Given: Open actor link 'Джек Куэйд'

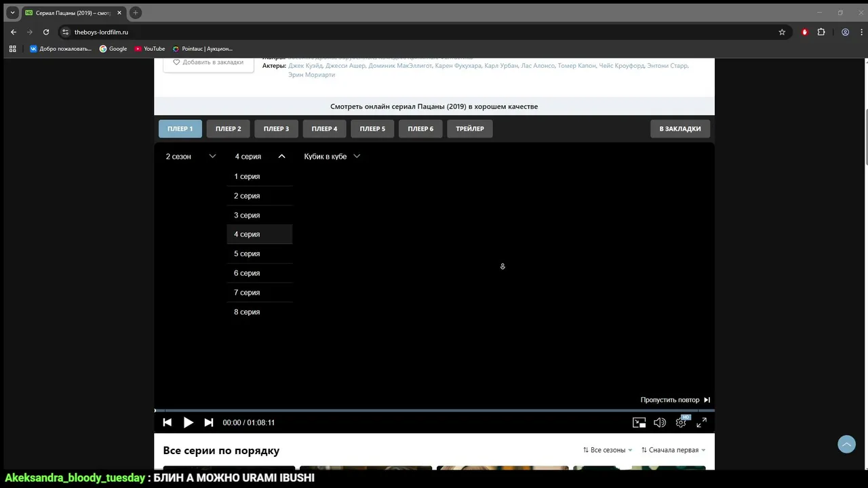Looking at the screenshot, I should (305, 66).
